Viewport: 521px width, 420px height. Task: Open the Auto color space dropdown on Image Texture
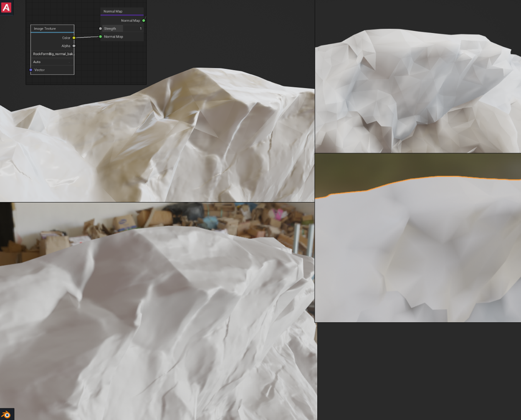click(x=51, y=62)
